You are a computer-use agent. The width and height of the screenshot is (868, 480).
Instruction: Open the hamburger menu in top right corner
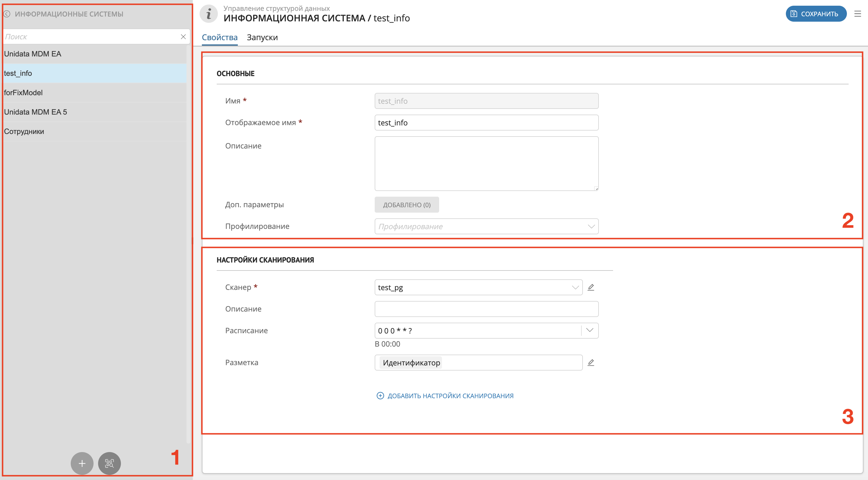(858, 13)
